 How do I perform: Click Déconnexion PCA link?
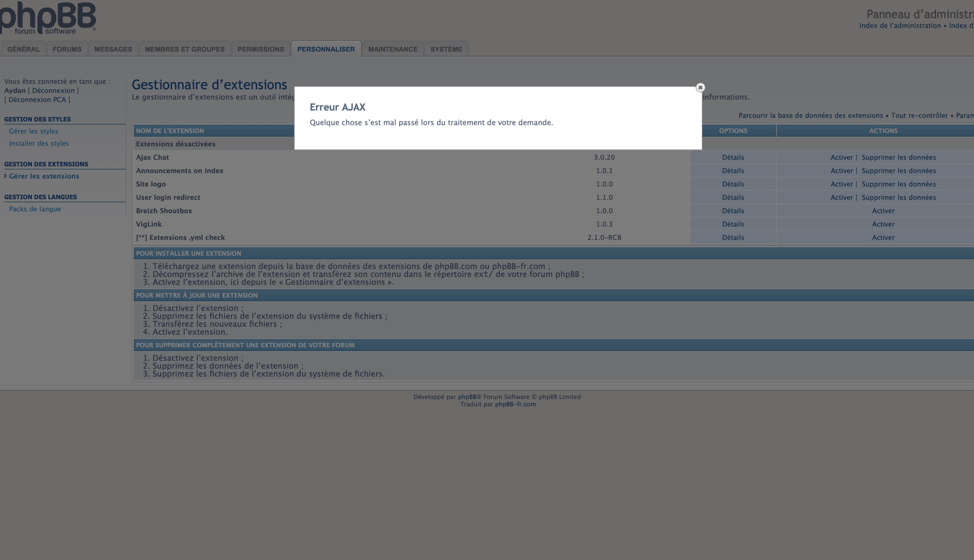pos(37,100)
